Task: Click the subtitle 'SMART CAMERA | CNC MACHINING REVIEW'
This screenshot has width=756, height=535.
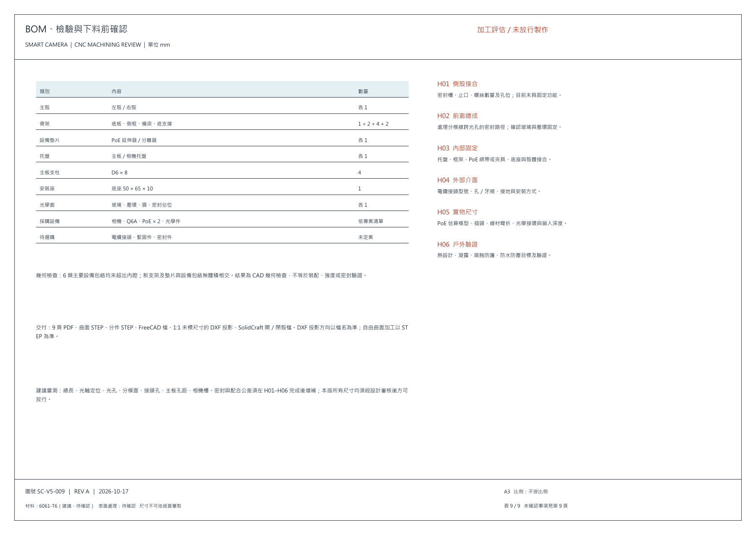Action: pos(83,45)
